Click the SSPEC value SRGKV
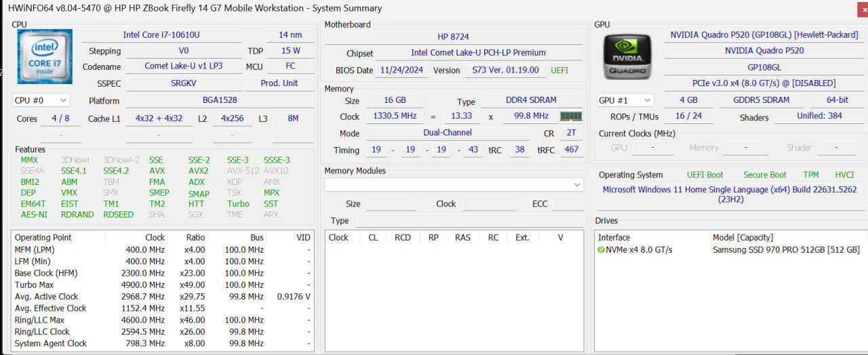The width and height of the screenshot is (868, 355). point(184,83)
